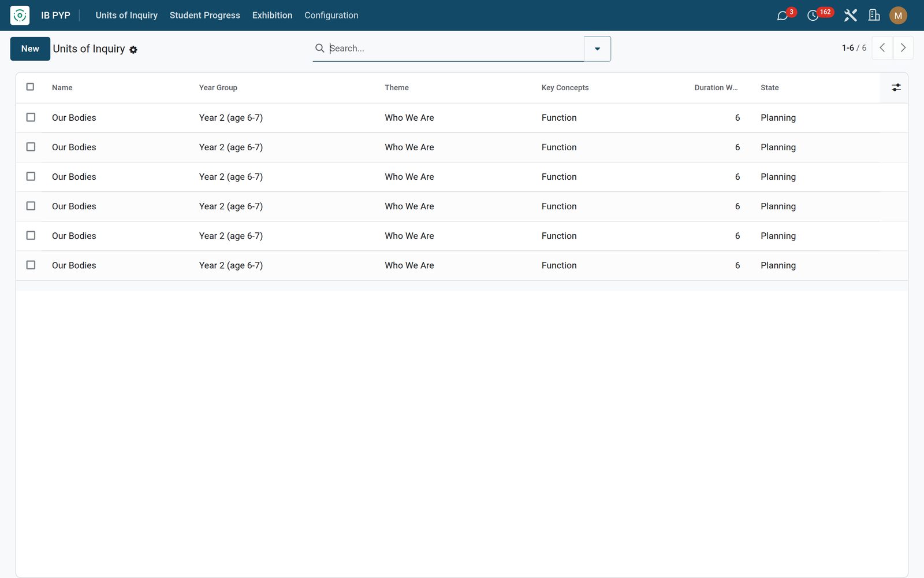Image resolution: width=924 pixels, height=578 pixels.
Task: Go to previous page with left chevron
Action: point(882,48)
